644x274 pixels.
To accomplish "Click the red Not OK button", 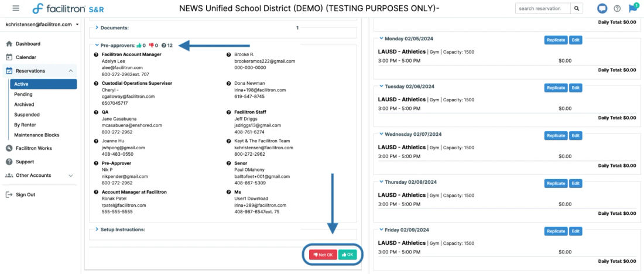I will [x=323, y=255].
